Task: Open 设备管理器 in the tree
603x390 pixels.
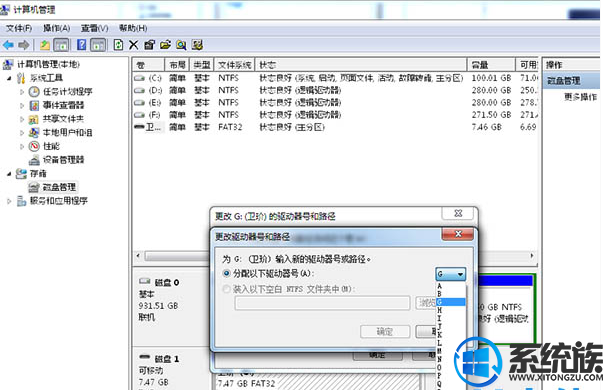Action: (x=63, y=160)
